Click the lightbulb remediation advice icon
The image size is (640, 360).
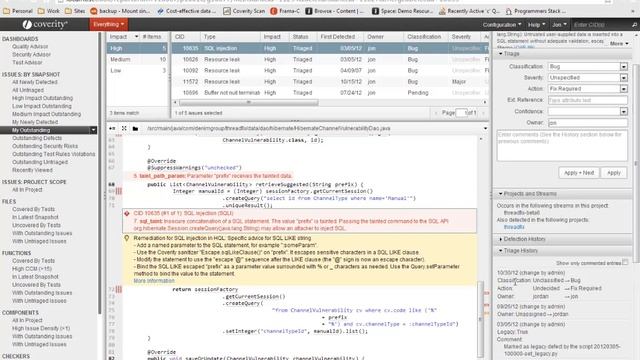127,238
